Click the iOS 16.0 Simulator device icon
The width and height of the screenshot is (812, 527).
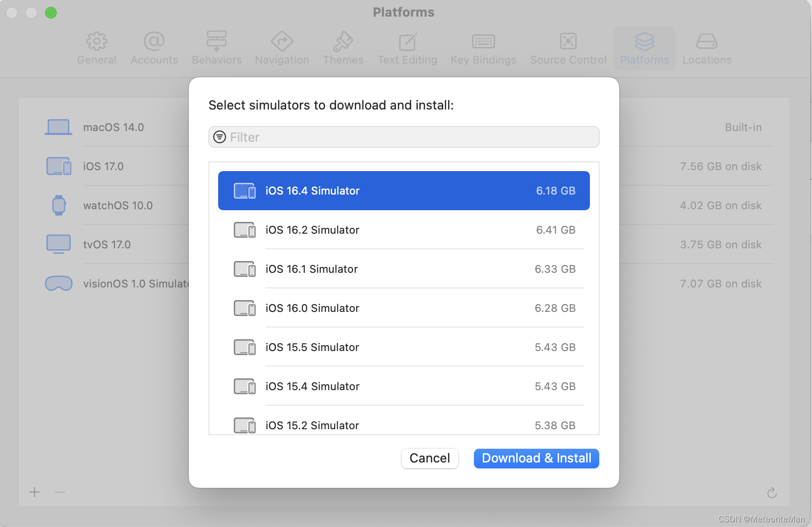click(245, 308)
